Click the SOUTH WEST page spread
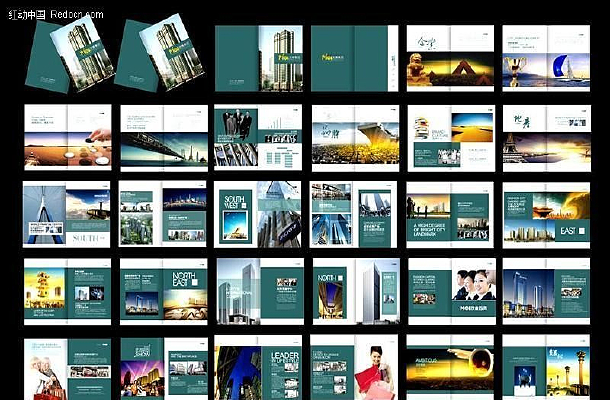Image resolution: width=610 pixels, height=400 pixels. (x=258, y=214)
